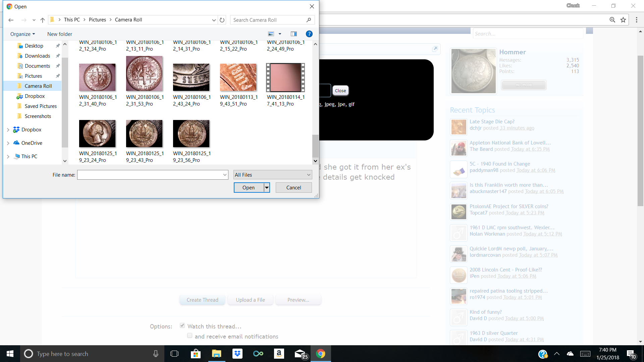This screenshot has width=644, height=362.
Task: Open the dialog help question mark icon
Action: point(309,34)
